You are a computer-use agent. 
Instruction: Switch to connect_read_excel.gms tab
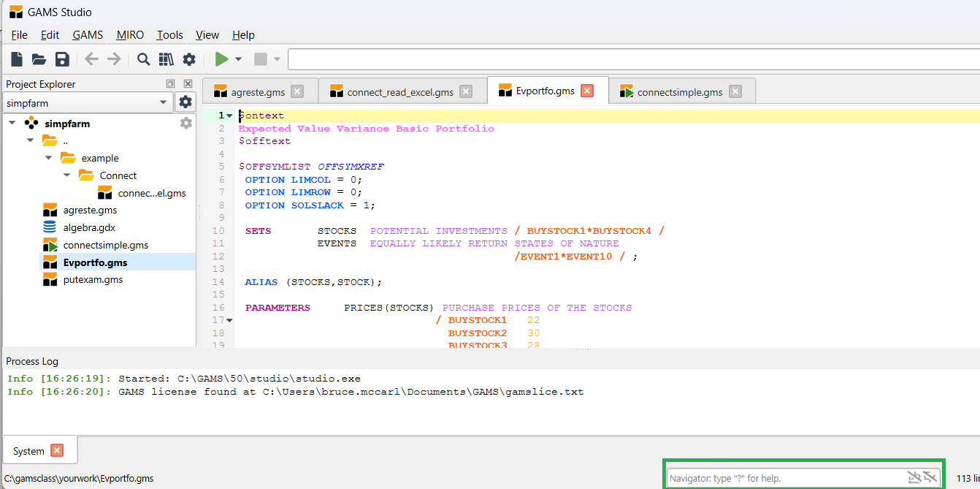[399, 92]
